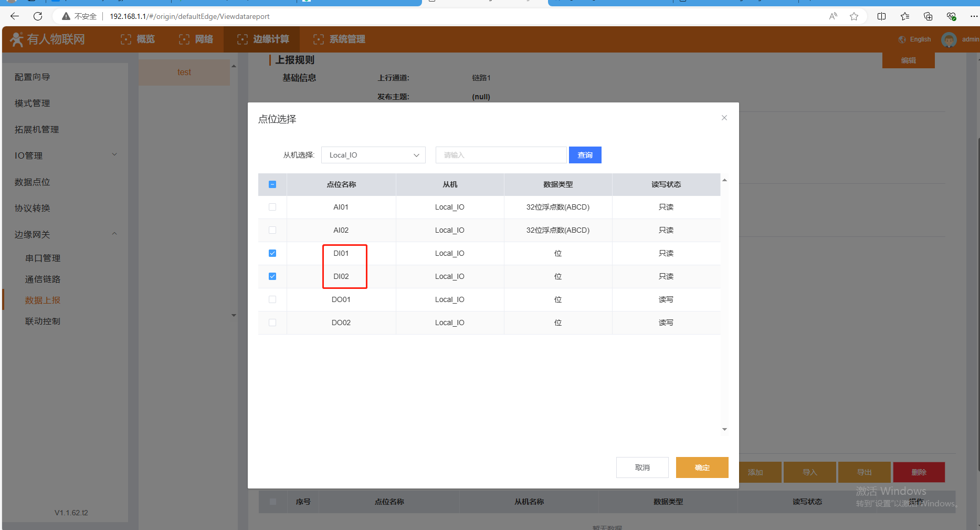Screen dimensions: 980x530
Task: Open the browser collections icon
Action: [928, 16]
